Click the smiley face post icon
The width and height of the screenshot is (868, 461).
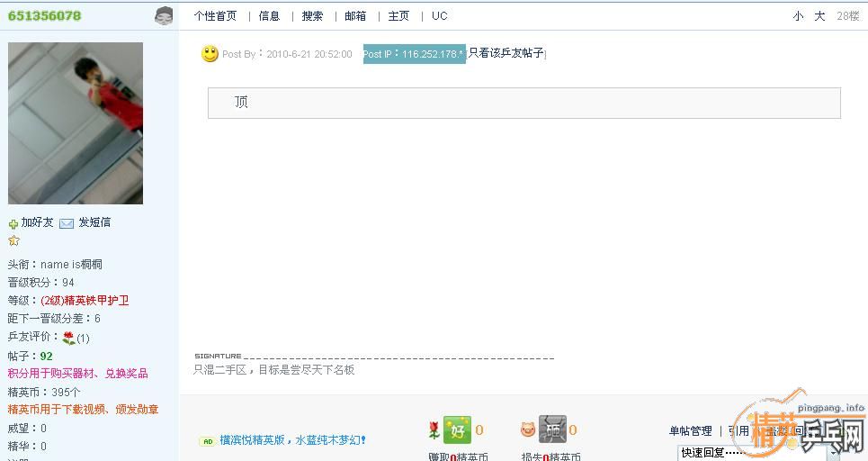tap(210, 54)
